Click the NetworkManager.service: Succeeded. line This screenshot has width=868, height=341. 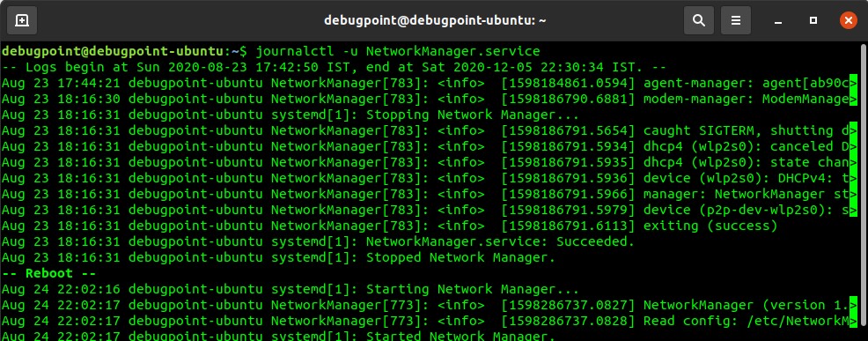pos(318,241)
